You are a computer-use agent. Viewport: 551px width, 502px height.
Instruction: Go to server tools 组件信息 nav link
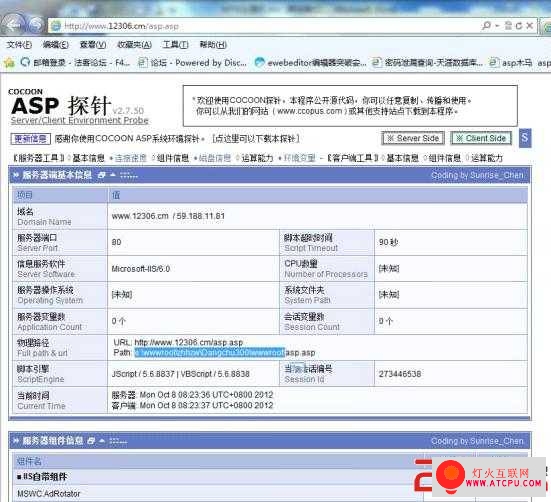point(173,158)
